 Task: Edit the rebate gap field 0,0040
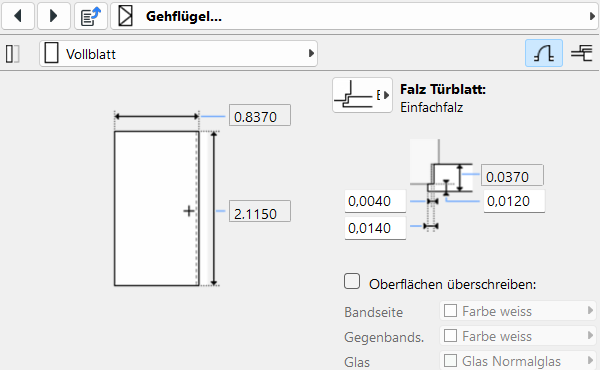375,201
